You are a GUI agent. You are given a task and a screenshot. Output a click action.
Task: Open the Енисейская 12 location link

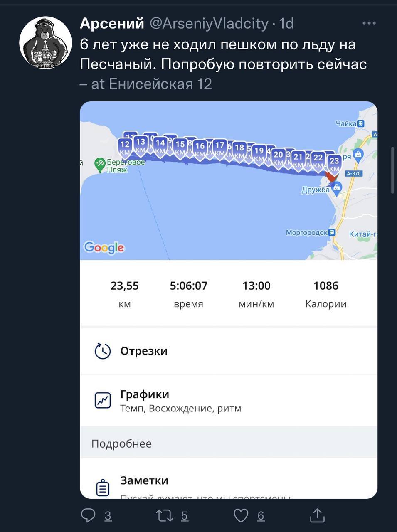pyautogui.click(x=160, y=84)
